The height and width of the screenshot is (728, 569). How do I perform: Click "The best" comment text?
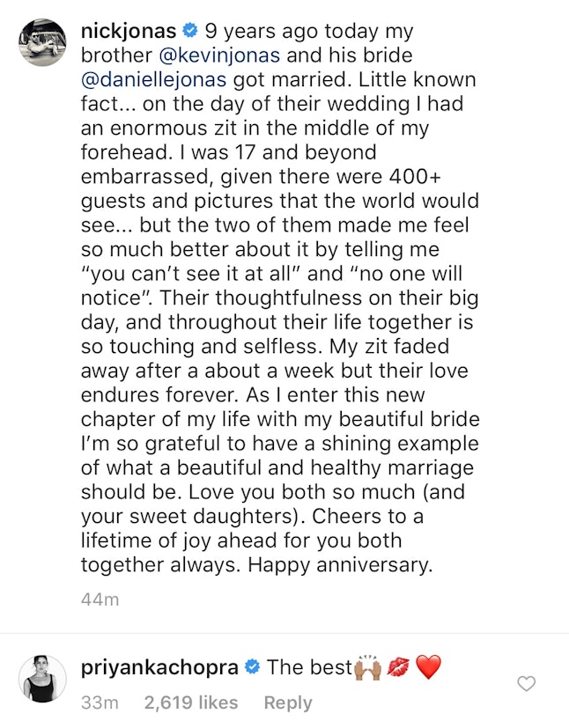(309, 668)
